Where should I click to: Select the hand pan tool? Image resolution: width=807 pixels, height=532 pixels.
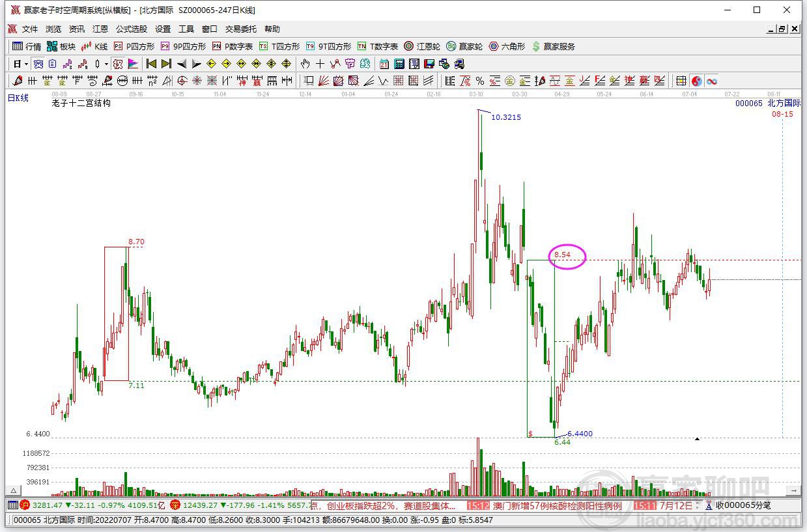[x=305, y=64]
